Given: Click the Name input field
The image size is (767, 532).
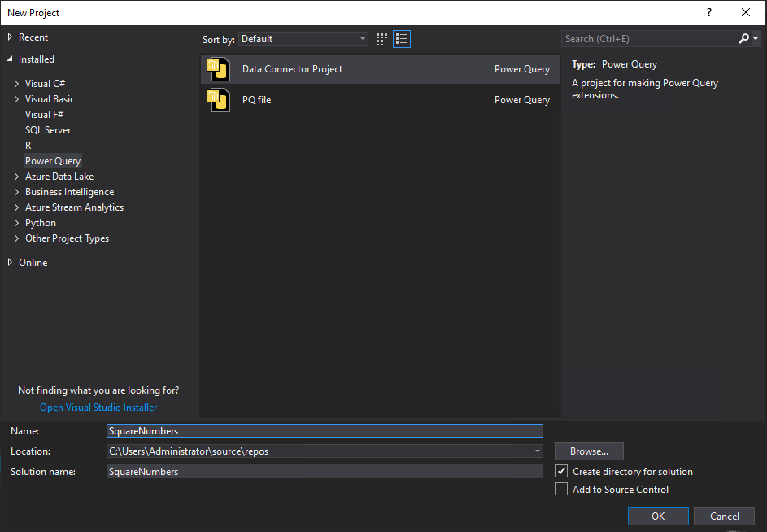Looking at the screenshot, I should tap(325, 430).
